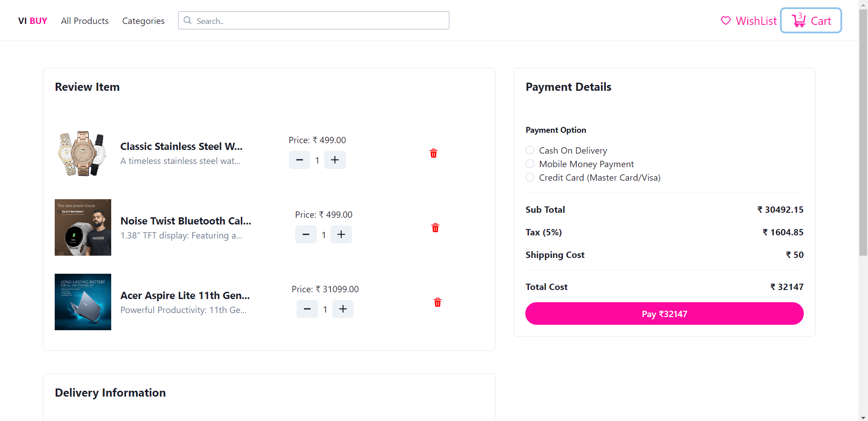
Task: Click the '1.38″ TFT display: Featuring a...' description
Action: pos(181,235)
